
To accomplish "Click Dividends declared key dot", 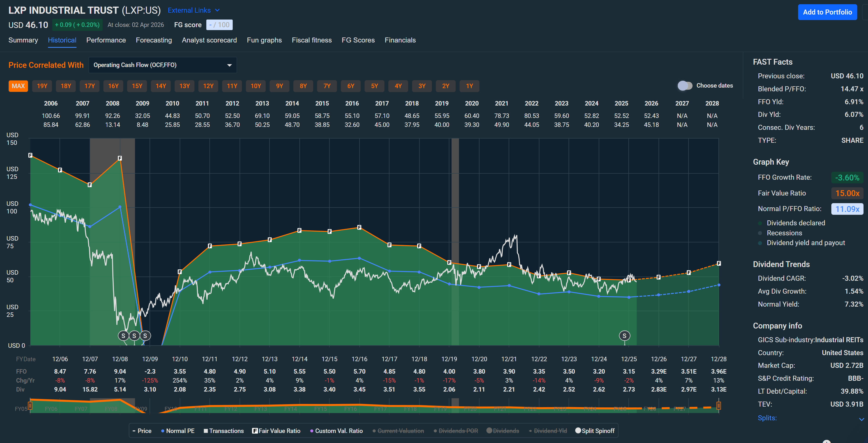I will click(x=760, y=223).
